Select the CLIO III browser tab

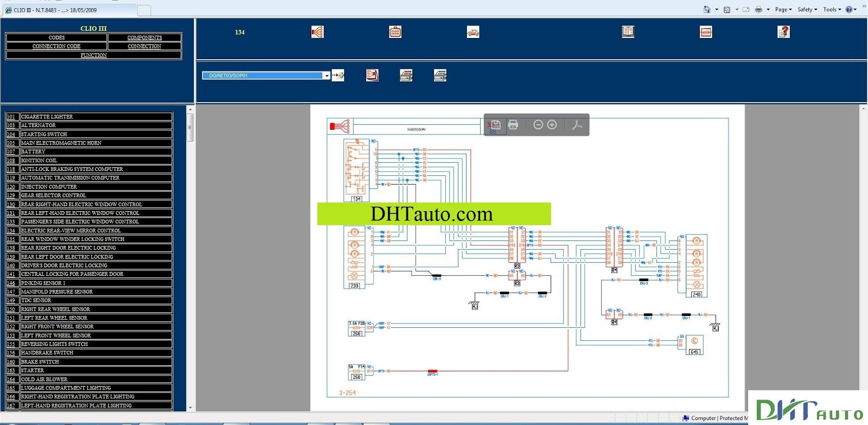[69, 10]
